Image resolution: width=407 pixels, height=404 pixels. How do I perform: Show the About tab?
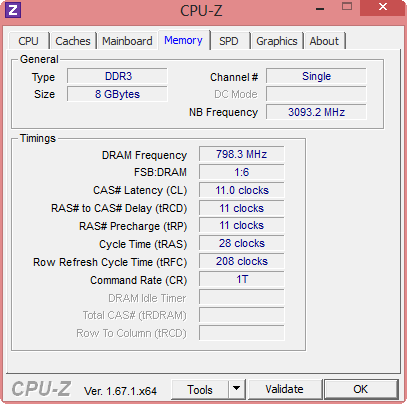pos(324,41)
